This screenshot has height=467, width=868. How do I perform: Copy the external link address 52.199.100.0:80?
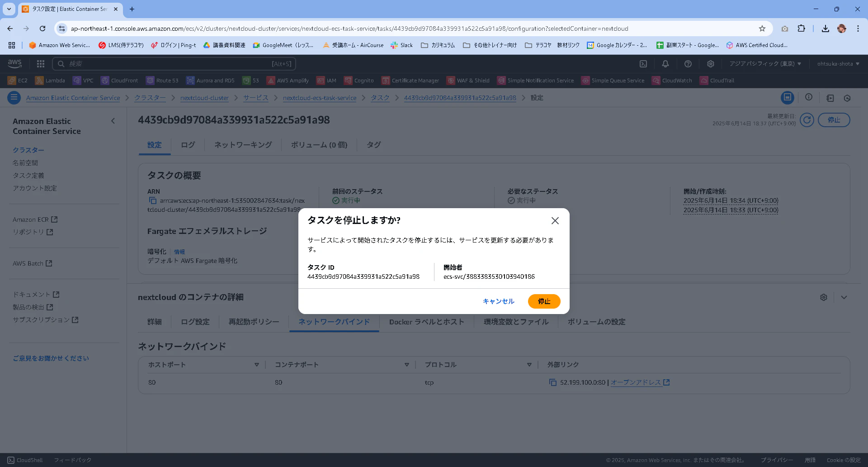[553, 382]
